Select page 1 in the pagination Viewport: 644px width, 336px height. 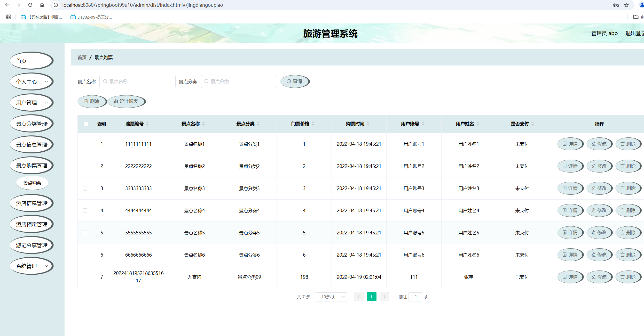[x=371, y=297]
